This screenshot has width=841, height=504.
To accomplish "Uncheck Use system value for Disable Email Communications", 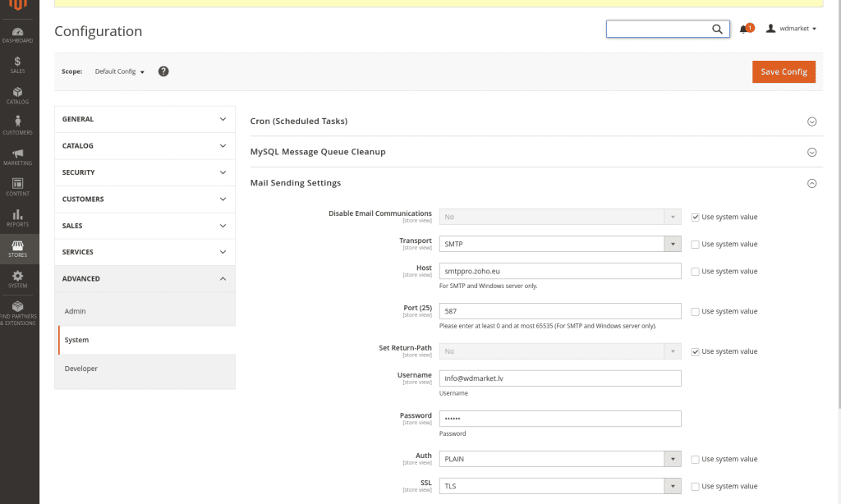I will tap(695, 217).
